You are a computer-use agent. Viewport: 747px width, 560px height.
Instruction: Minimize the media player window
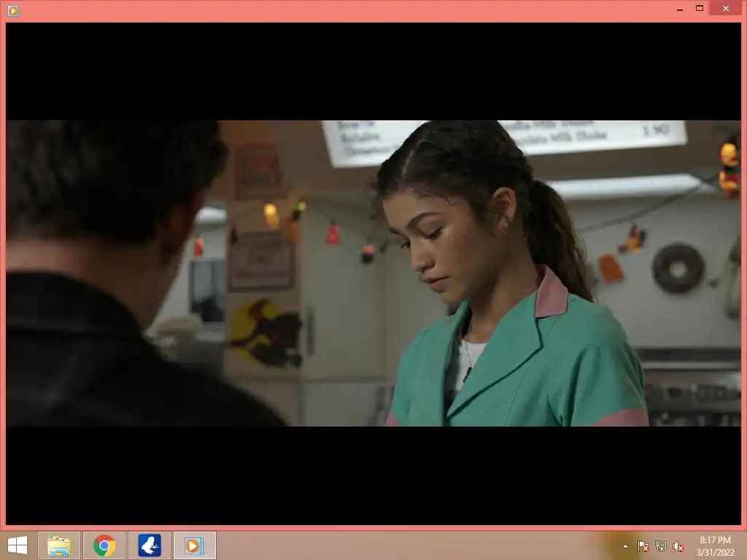point(680,9)
